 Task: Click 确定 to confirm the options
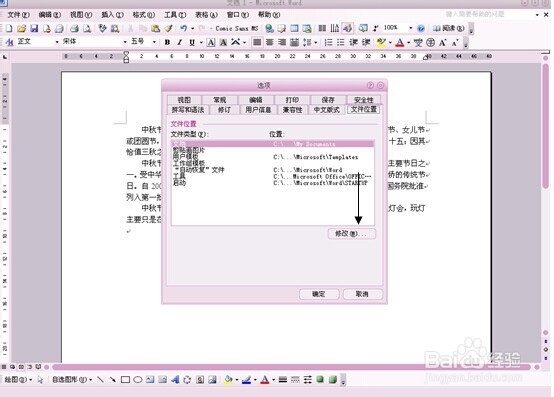click(x=319, y=294)
